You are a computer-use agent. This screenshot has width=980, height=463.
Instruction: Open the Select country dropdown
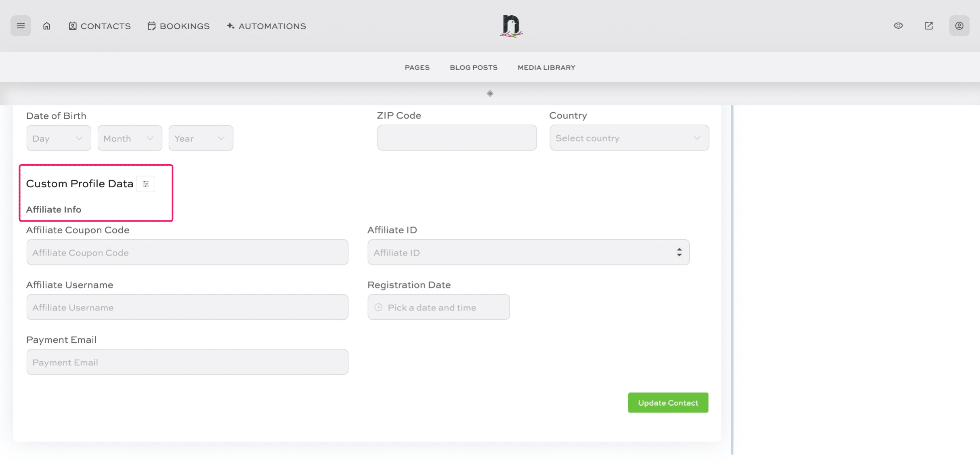point(629,138)
